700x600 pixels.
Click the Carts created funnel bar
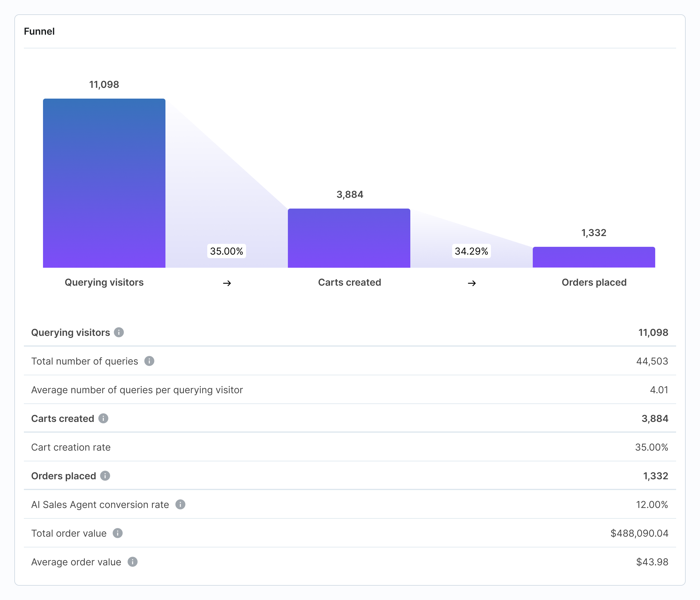tap(349, 238)
